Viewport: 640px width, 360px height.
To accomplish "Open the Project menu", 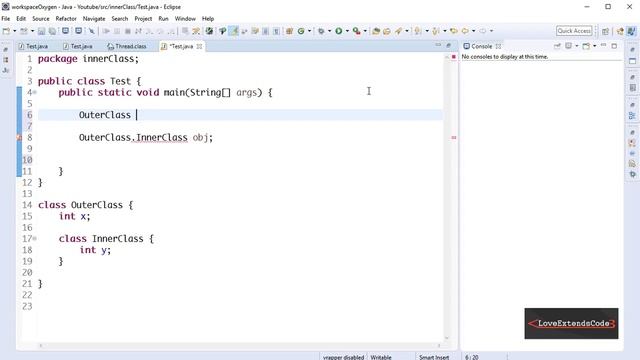I will point(143,19).
